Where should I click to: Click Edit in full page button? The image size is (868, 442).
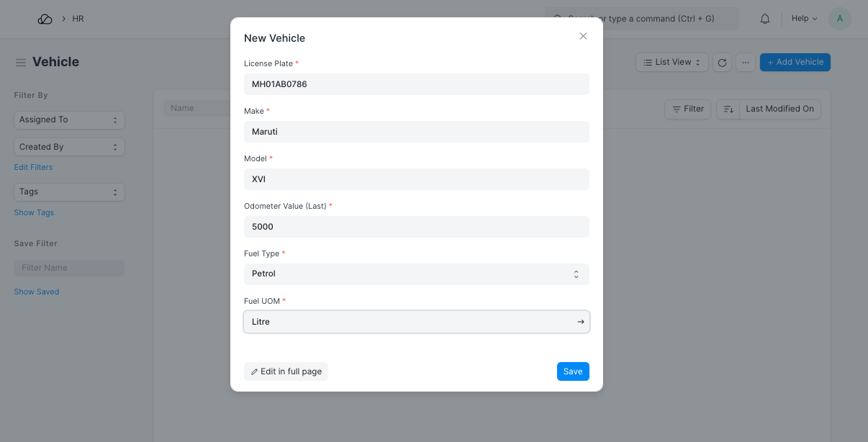pos(286,371)
